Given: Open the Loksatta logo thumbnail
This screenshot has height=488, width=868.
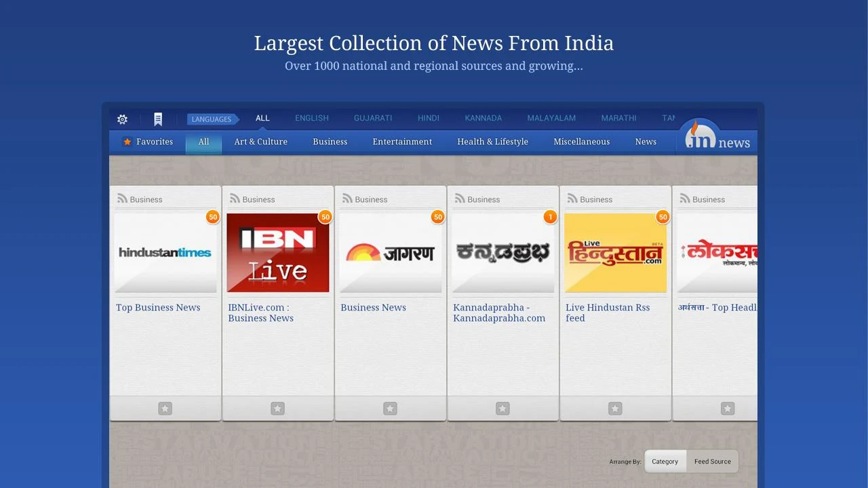Looking at the screenshot, I should tap(717, 253).
